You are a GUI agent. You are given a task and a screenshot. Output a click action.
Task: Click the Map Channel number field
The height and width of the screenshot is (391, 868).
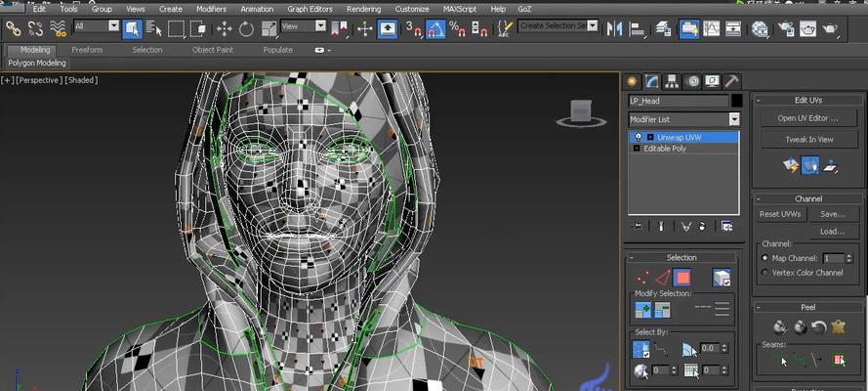[833, 258]
